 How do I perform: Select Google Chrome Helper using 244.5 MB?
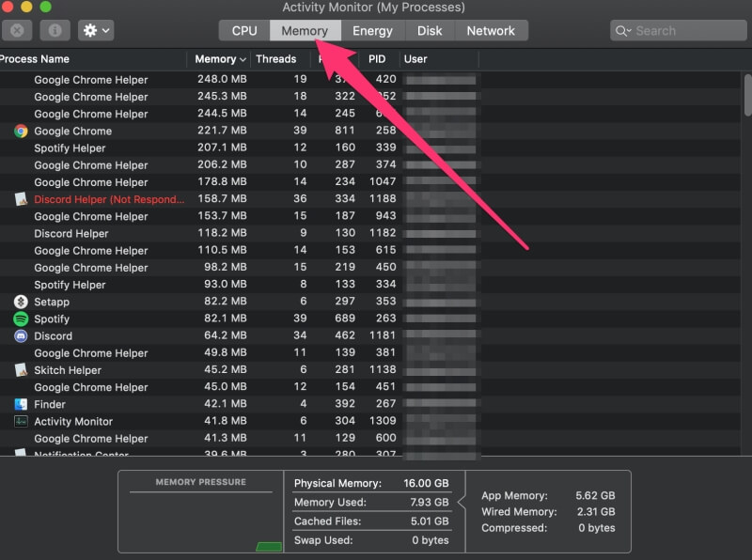(90, 114)
